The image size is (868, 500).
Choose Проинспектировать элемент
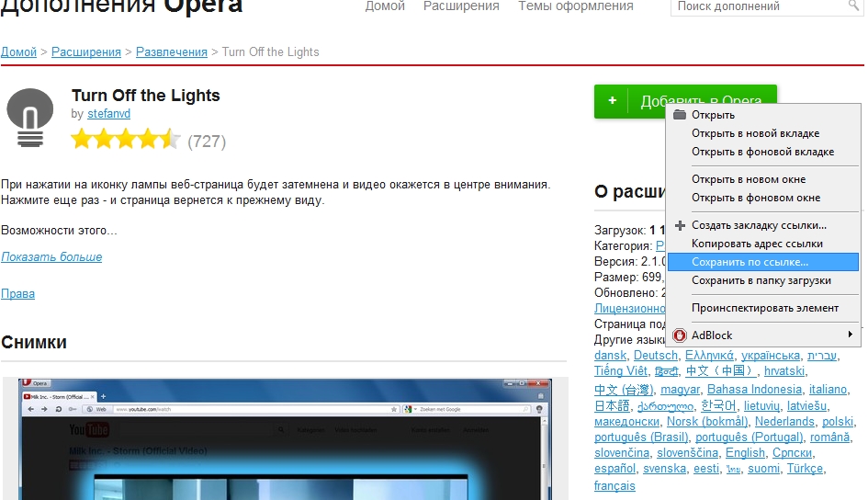tap(764, 308)
